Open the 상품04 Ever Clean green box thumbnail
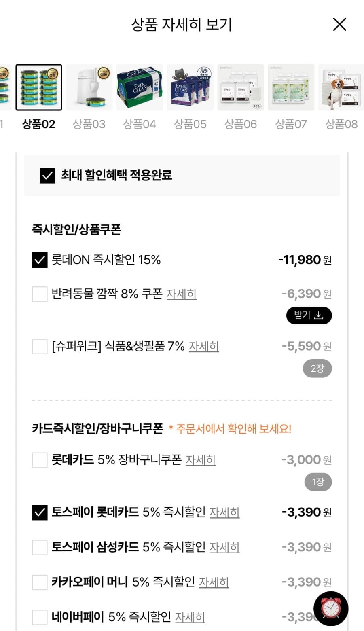 coord(140,87)
